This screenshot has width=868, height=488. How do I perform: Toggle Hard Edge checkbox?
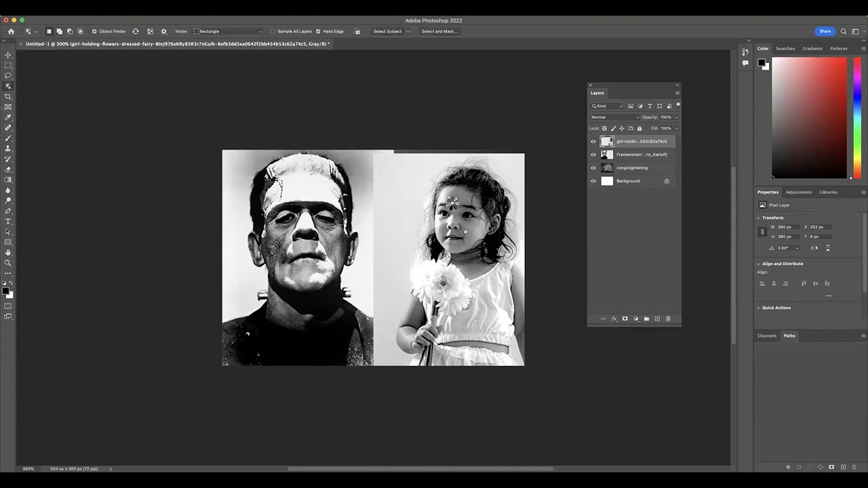[318, 31]
